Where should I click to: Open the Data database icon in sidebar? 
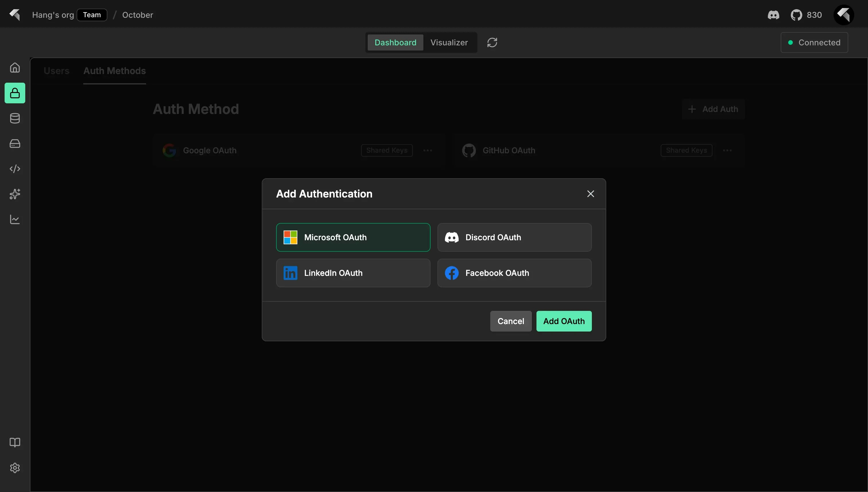tap(15, 118)
